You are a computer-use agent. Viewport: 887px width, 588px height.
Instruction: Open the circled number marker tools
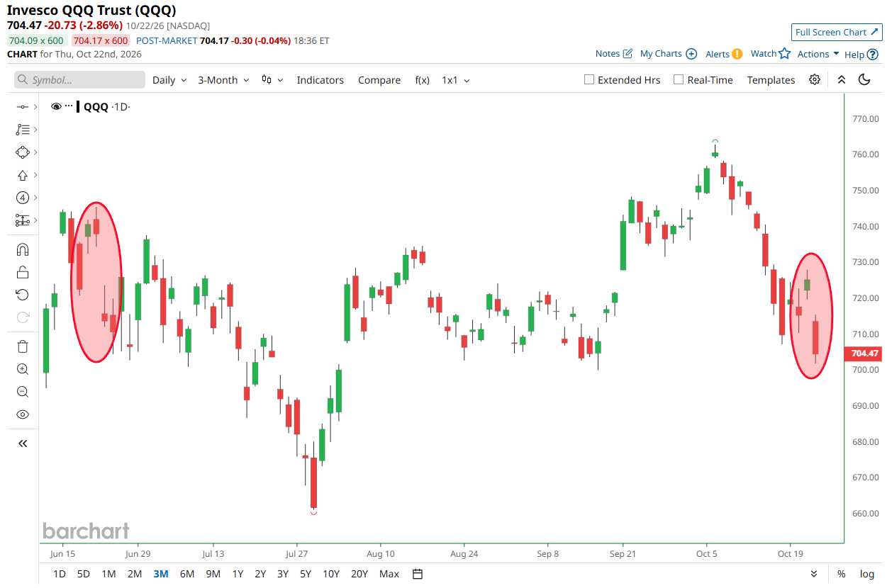point(22,198)
